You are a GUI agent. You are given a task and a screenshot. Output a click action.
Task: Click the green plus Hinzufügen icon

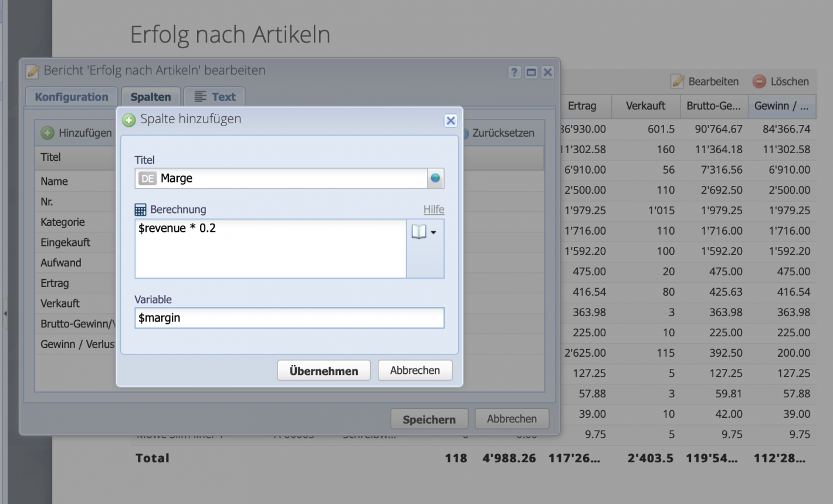[47, 133]
